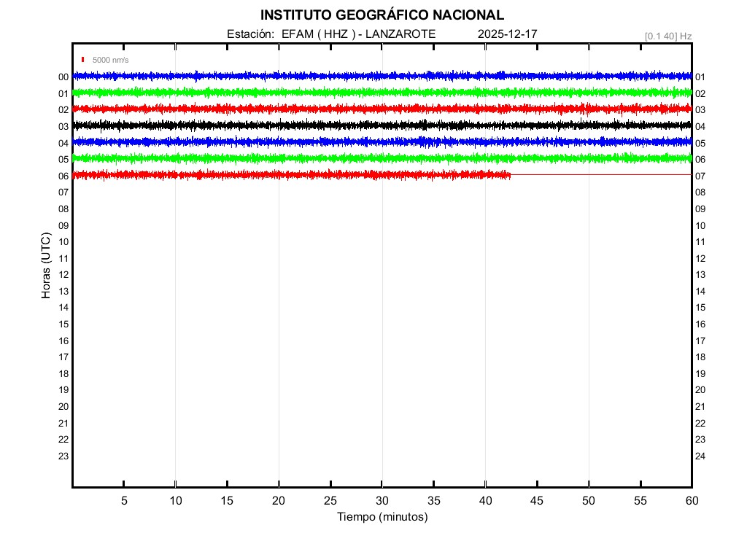Click the [0.1 40] Hz filter label
747x560 pixels.
tap(668, 36)
